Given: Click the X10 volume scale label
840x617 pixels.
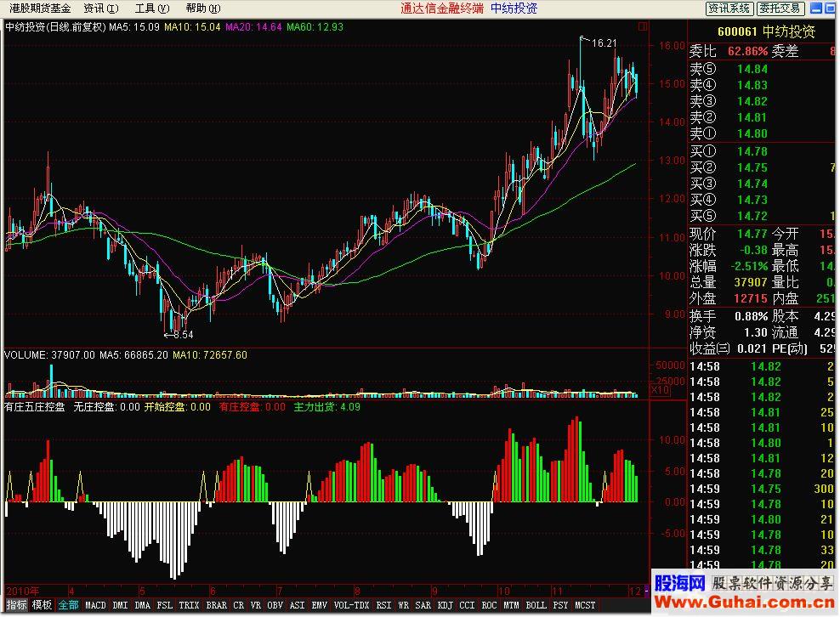Looking at the screenshot, I should pyautogui.click(x=660, y=390).
